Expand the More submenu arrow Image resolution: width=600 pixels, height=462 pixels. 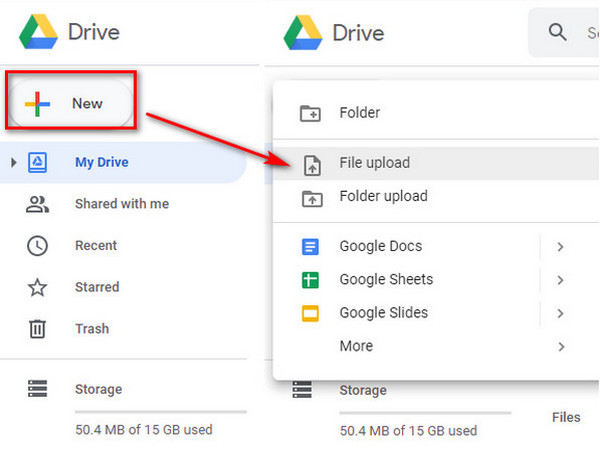[x=561, y=347]
